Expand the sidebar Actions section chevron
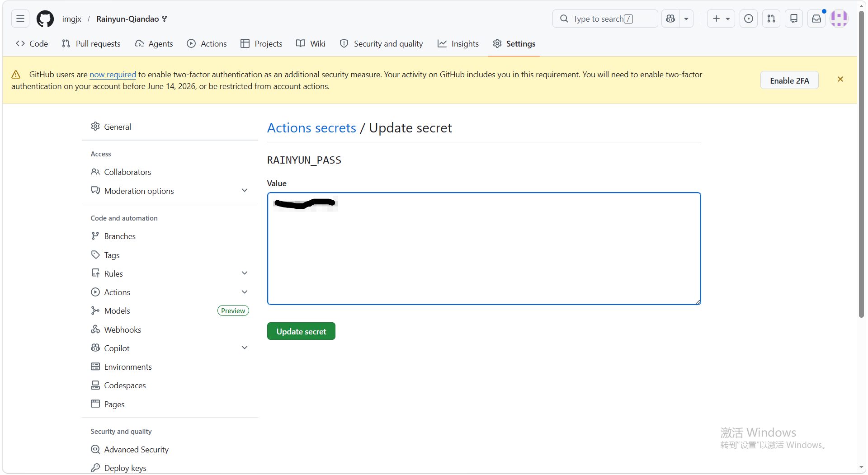 245,292
